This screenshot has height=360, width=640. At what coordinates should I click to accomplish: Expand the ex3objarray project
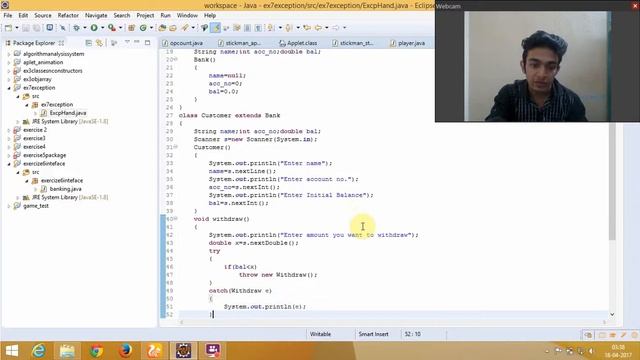(9, 79)
